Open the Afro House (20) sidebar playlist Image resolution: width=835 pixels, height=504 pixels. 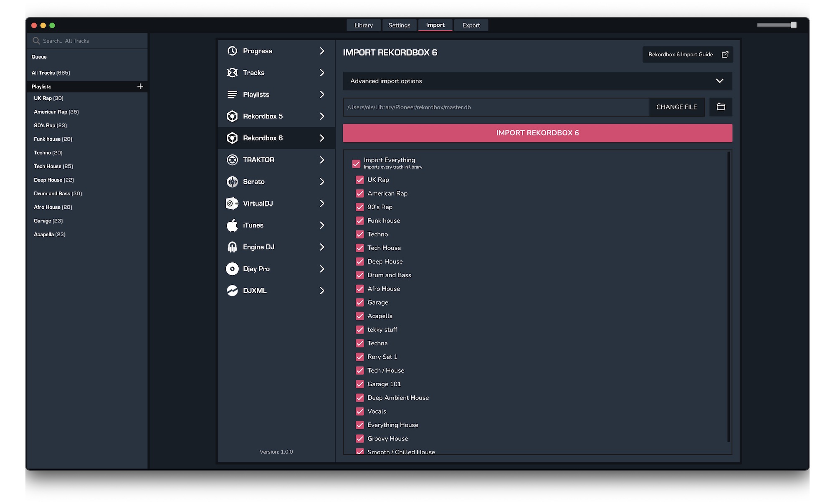53,207
